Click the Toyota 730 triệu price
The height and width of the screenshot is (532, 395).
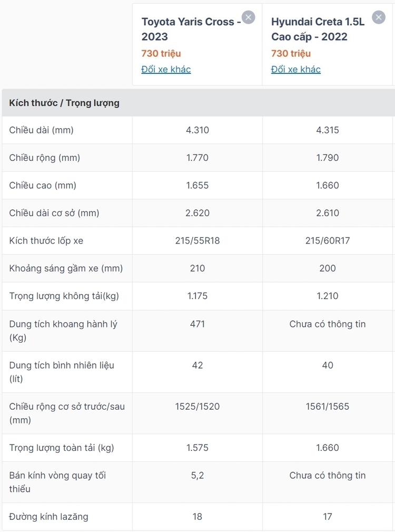(x=161, y=53)
